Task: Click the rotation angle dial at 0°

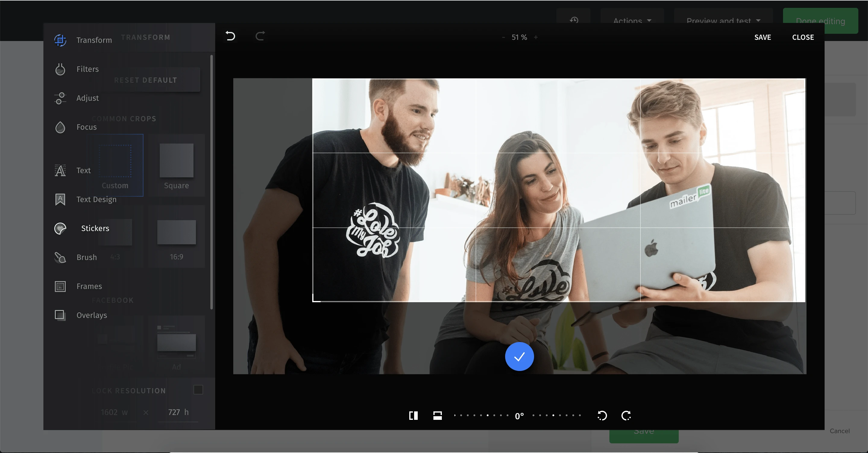Action: tap(519, 416)
